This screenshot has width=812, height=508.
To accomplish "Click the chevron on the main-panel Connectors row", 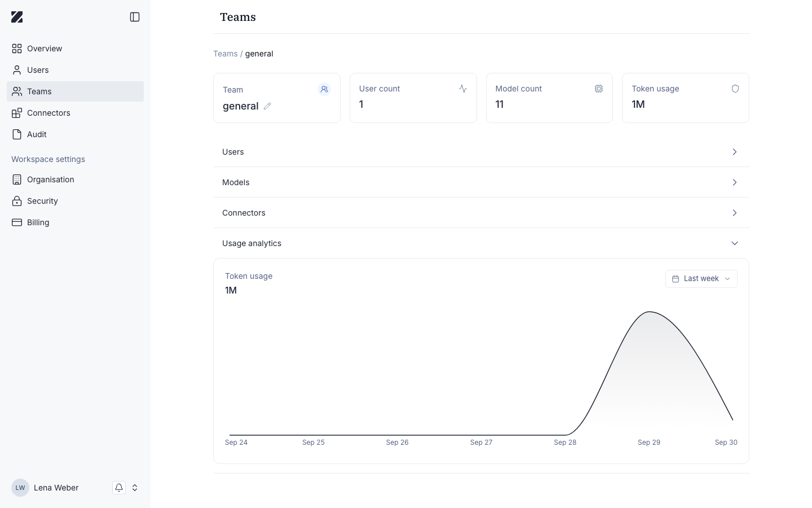I will coord(735,213).
